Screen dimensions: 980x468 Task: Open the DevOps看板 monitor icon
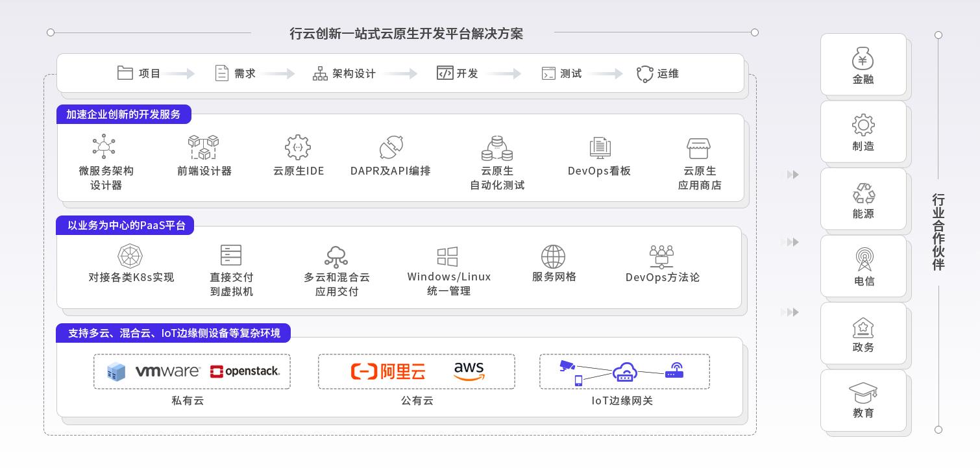click(x=599, y=147)
